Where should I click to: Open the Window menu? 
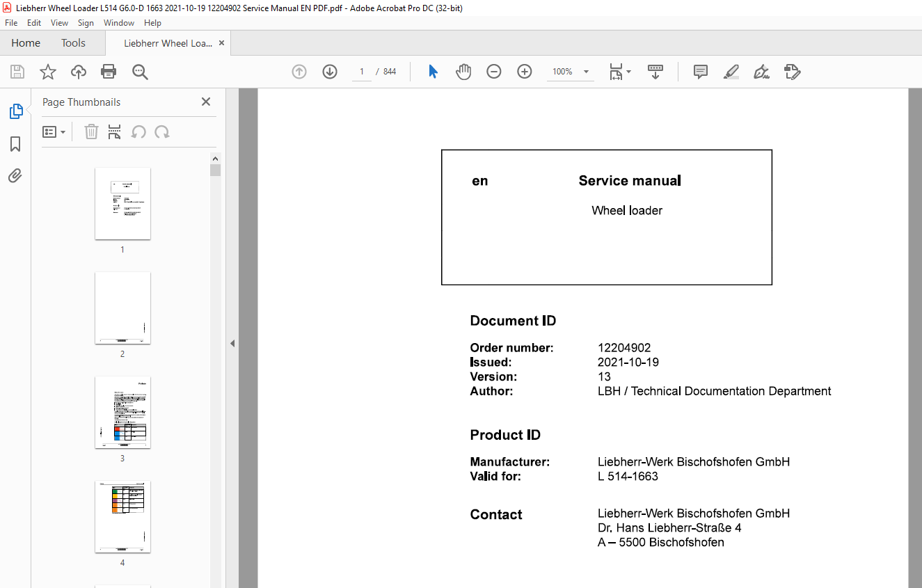119,23
